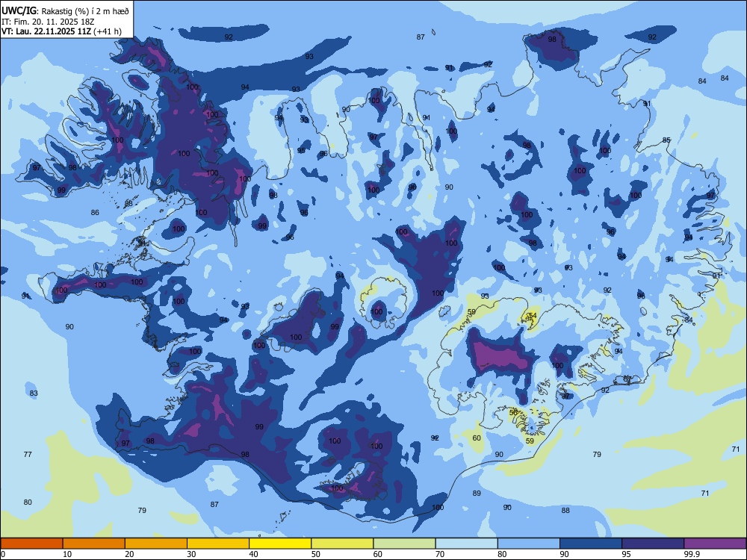Click the '40' label under the legend
This screenshot has width=747, height=560.
pyautogui.click(x=253, y=554)
